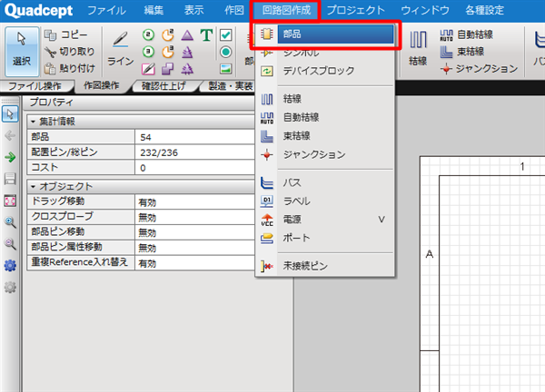Screen dimensions: 545x392
Task: Open the ウィンドウ menu
Action: (x=425, y=10)
